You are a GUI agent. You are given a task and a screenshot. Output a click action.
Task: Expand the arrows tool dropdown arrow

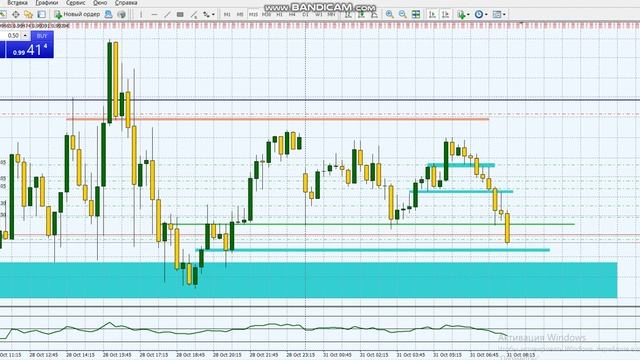pos(213,15)
